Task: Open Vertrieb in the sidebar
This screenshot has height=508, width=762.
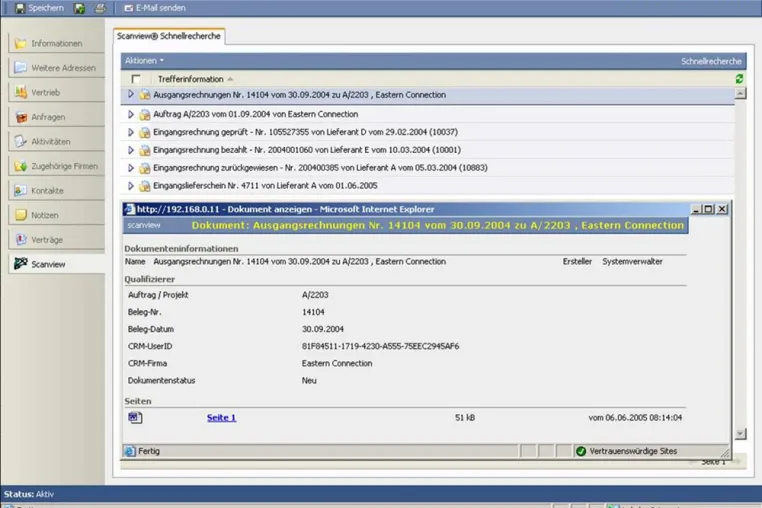Action: point(57,92)
